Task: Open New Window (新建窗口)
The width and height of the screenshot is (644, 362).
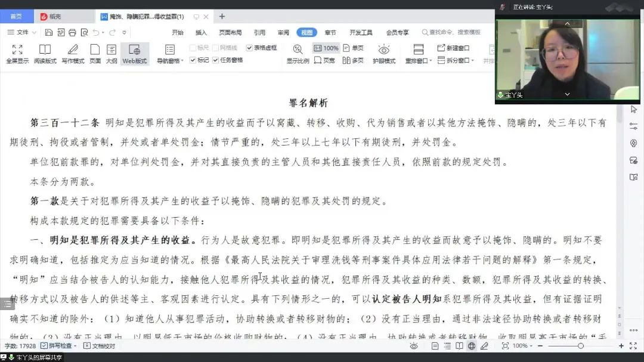Action: coord(453,48)
